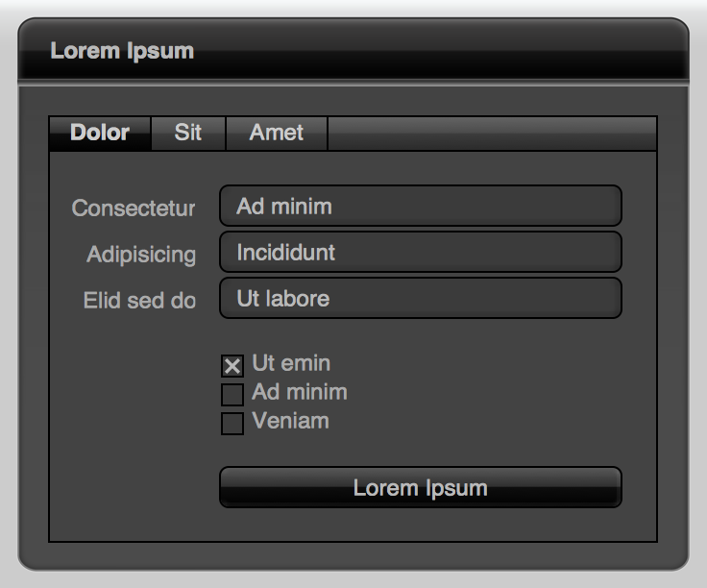Click the Elid sed do label

tap(140, 301)
